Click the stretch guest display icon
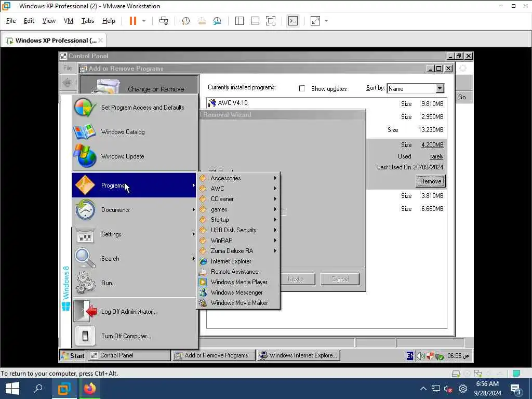This screenshot has height=399, width=532. pos(315,21)
